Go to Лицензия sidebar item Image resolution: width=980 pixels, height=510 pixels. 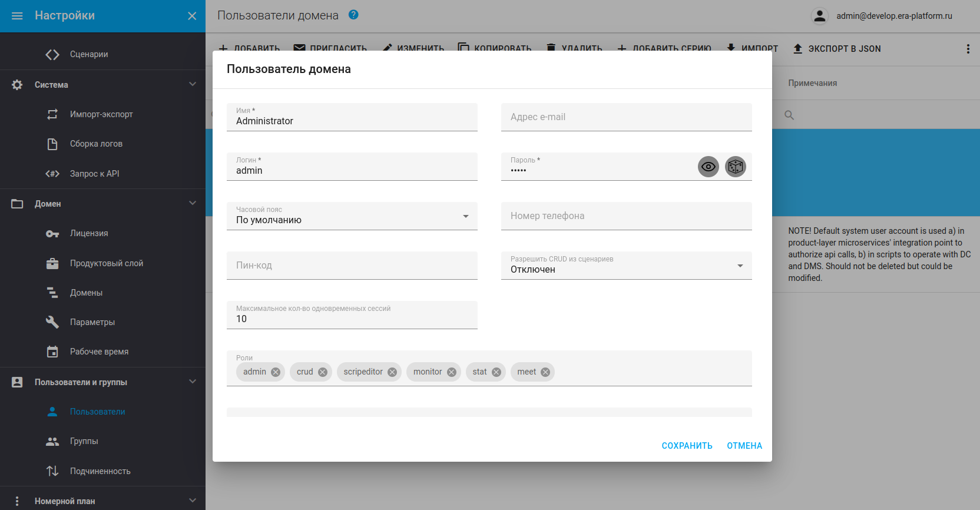pos(88,233)
